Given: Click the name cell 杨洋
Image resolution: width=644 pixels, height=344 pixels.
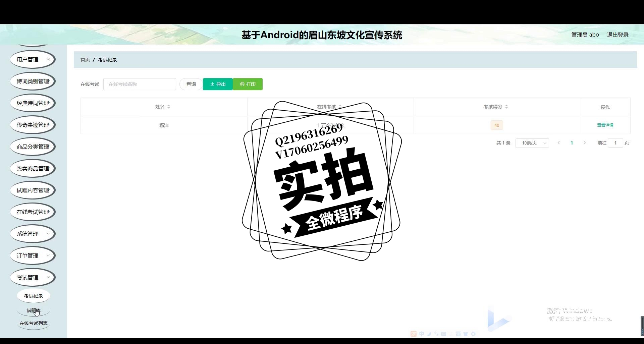Looking at the screenshot, I should 164,125.
